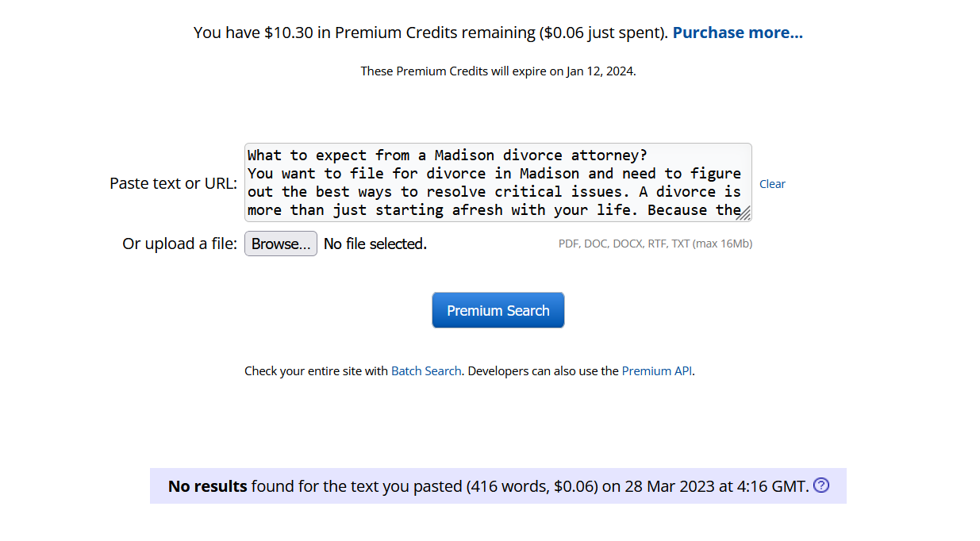Click the 'Paste text or URL:' label
The width and height of the screenshot is (980, 541).
click(x=174, y=183)
